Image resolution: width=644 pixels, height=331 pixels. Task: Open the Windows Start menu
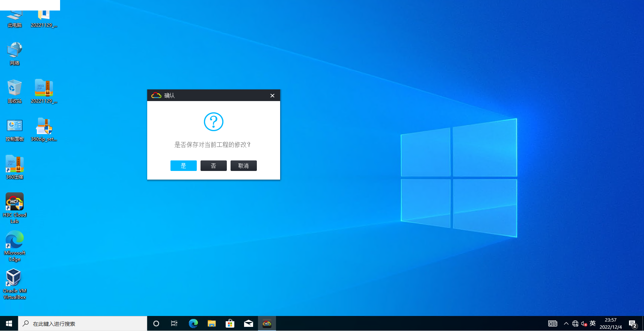9,323
